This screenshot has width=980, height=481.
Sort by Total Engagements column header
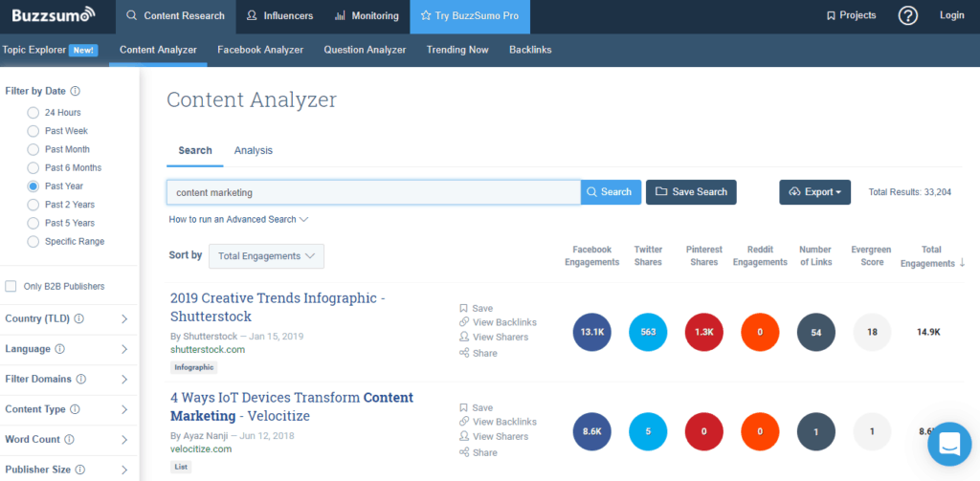tap(932, 256)
